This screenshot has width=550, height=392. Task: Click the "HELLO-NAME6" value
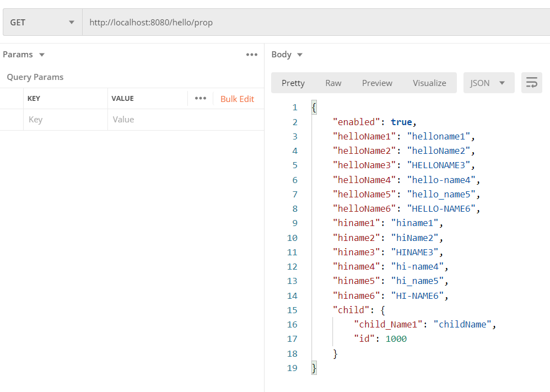(441, 209)
